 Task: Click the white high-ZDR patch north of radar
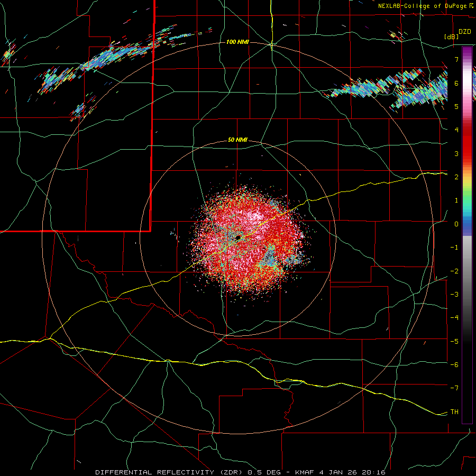pos(253,216)
